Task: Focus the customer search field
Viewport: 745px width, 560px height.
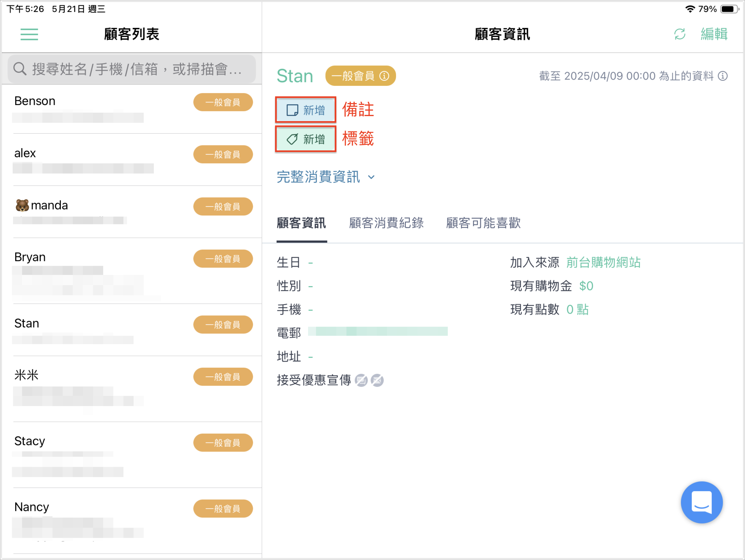Action: coord(132,69)
